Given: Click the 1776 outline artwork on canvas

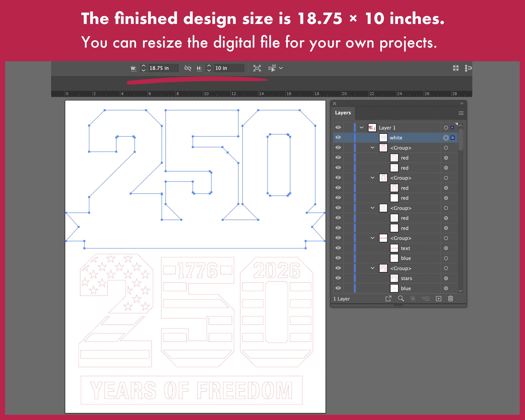Looking at the screenshot, I should (197, 270).
